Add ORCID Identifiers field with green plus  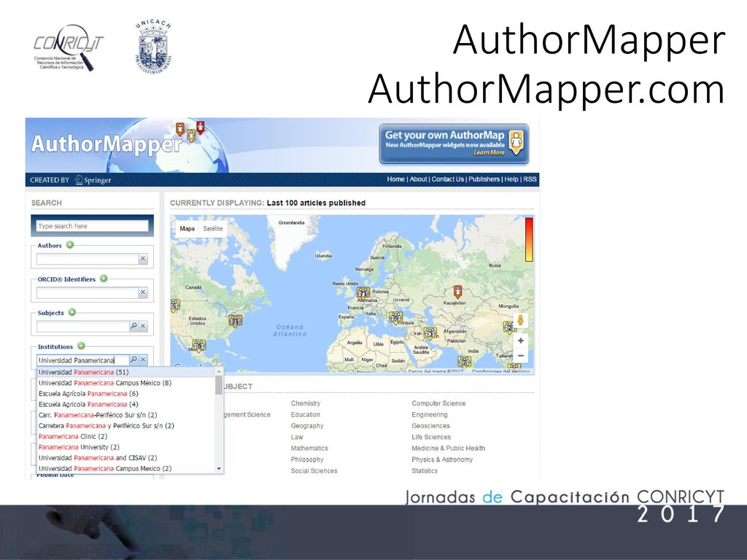pos(104,279)
